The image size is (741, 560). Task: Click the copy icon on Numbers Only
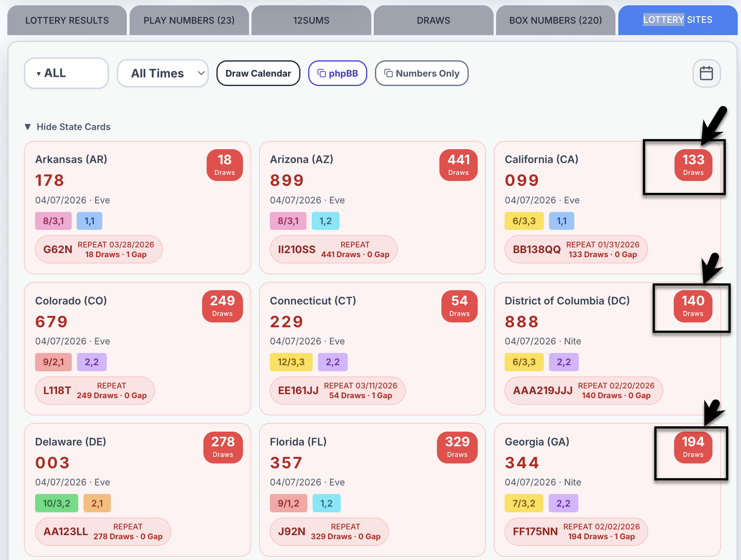pos(388,73)
